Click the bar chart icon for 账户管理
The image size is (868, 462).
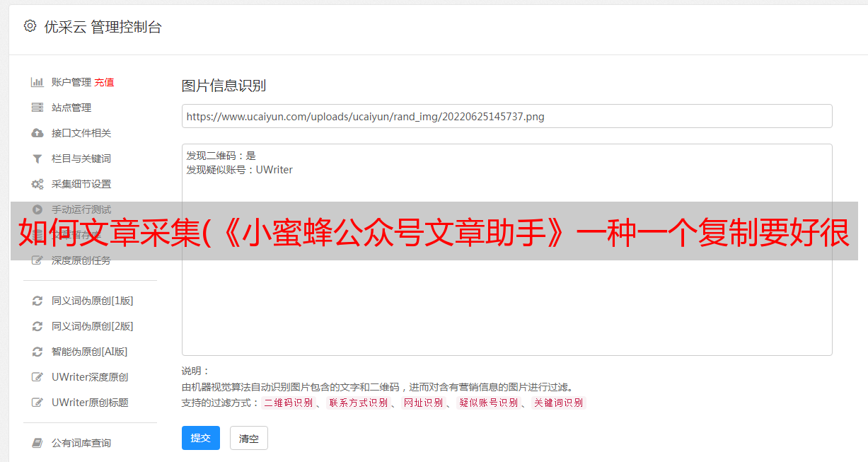pyautogui.click(x=37, y=82)
